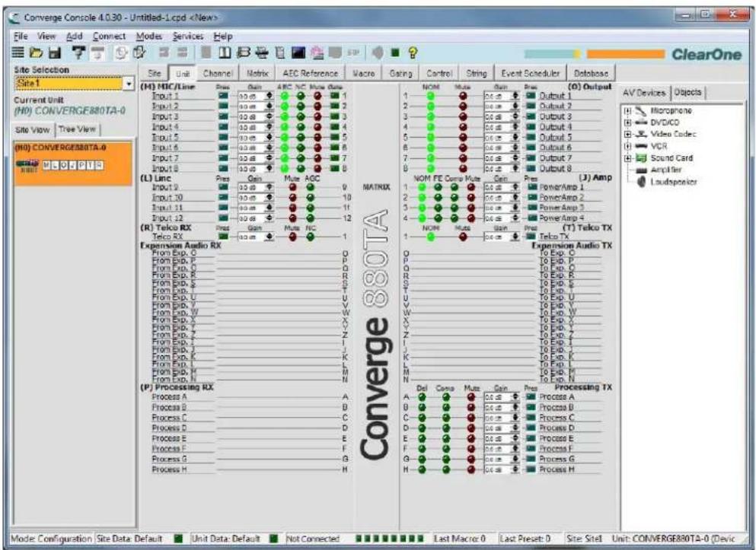Image resolution: width=756 pixels, height=550 pixels.
Task: Toggle AEC on Input 1
Action: pos(285,95)
